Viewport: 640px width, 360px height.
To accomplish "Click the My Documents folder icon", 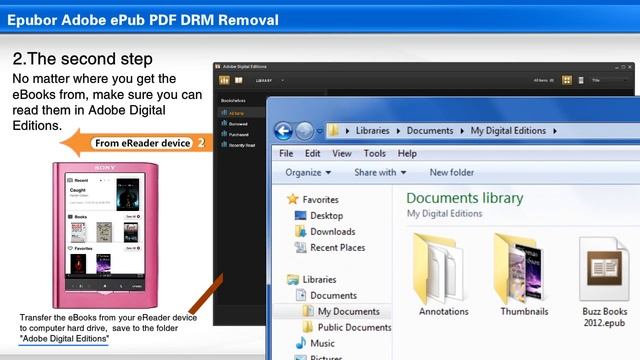I will click(308, 311).
